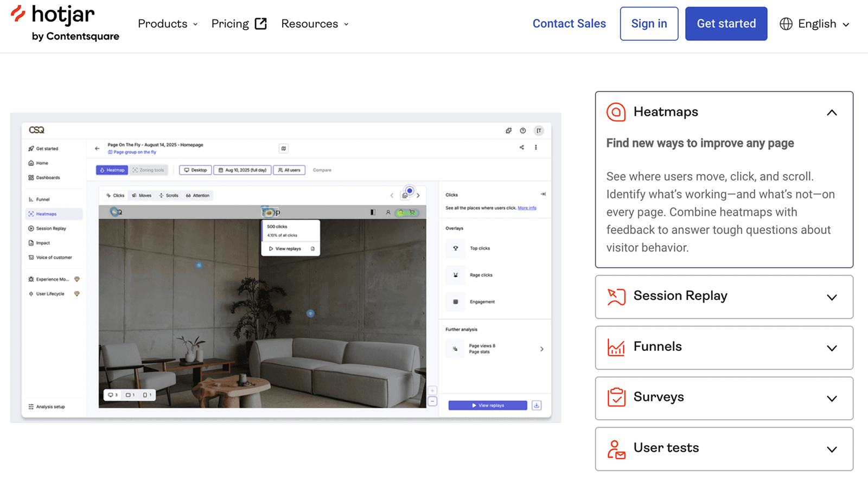Click the Get started button
The width and height of the screenshot is (868, 488).
pos(726,24)
